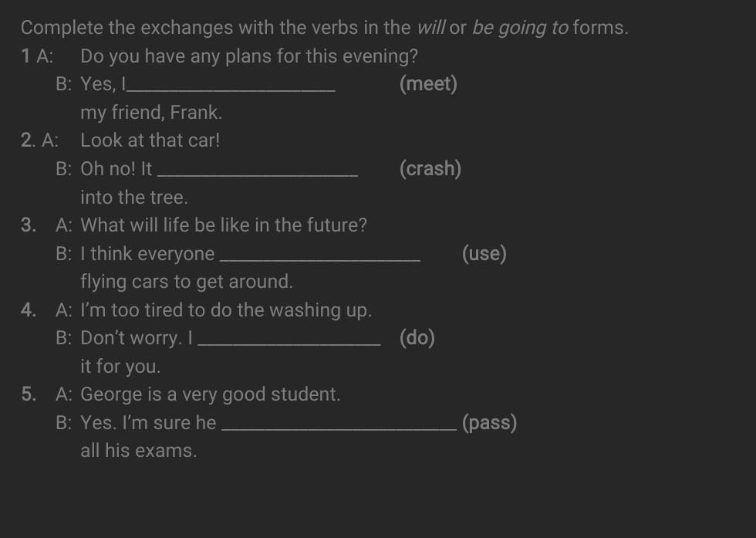This screenshot has height=538, width=756.
Task: Click the '(use)' verb hint
Action: click(484, 254)
